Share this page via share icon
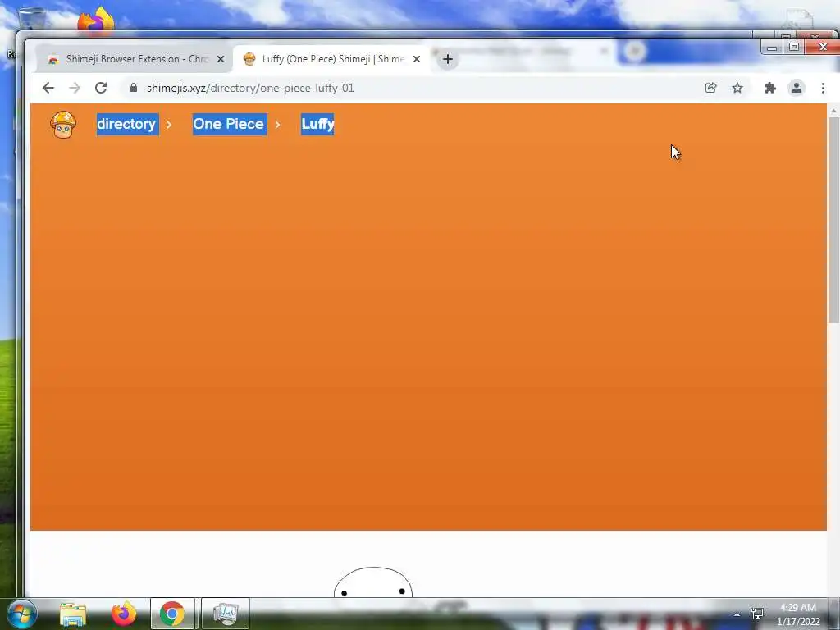Viewport: 840px width, 630px height. pos(711,88)
